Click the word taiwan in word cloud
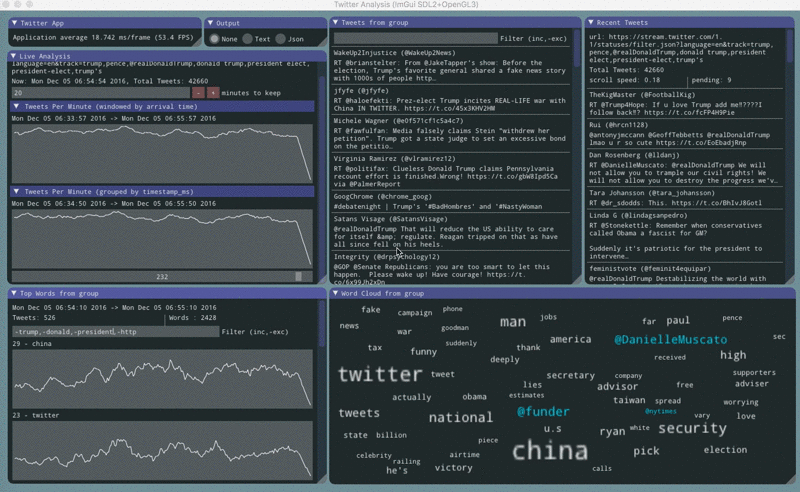This screenshot has width=800, height=492. (x=629, y=400)
